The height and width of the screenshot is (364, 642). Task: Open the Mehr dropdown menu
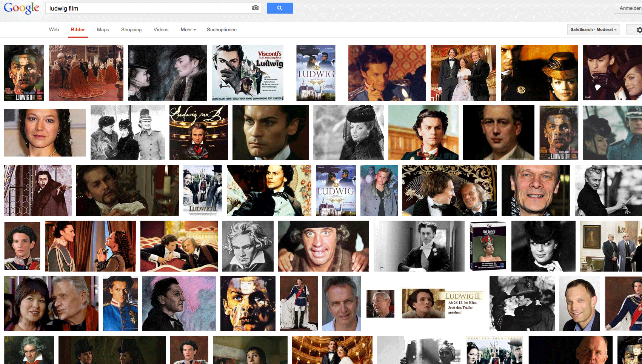coord(188,30)
